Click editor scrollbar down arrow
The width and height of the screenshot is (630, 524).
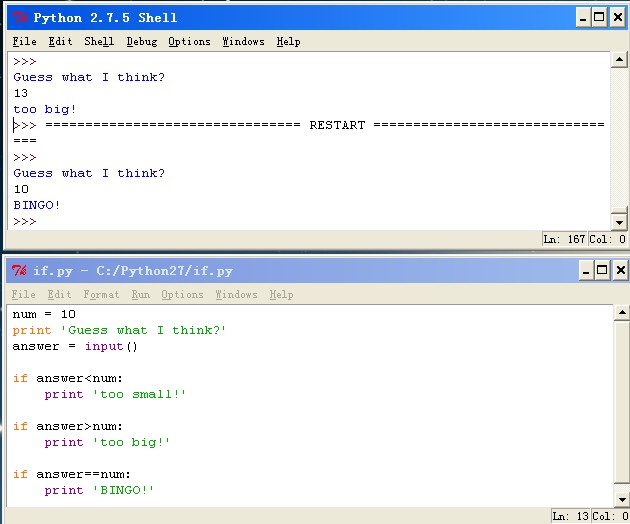click(622, 499)
